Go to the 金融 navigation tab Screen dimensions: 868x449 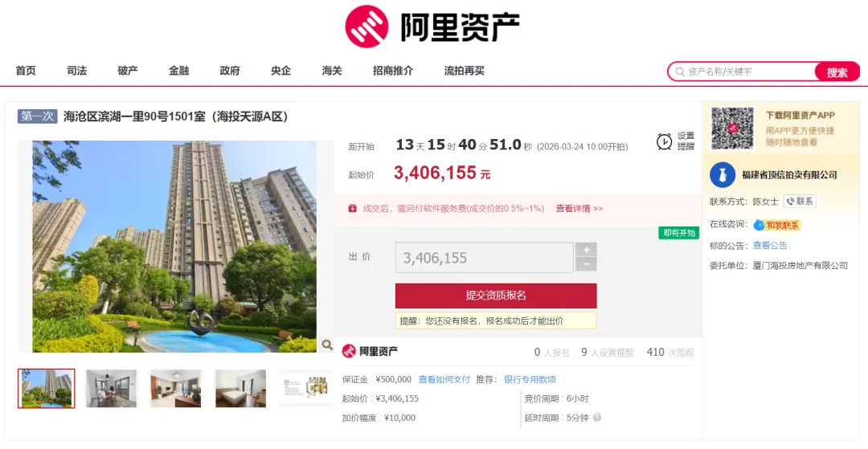pos(178,71)
